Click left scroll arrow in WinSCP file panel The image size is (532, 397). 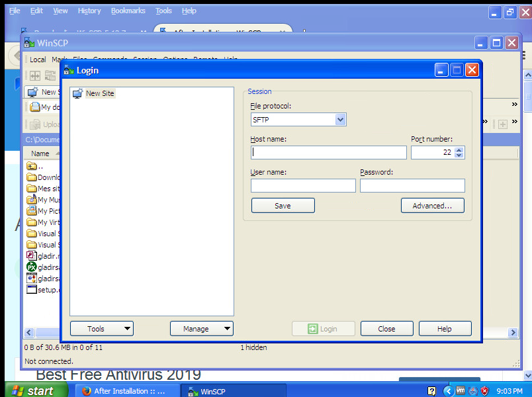click(x=29, y=333)
